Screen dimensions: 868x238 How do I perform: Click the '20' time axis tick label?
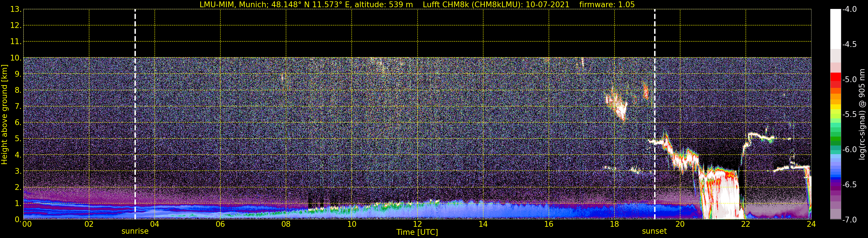click(x=680, y=224)
